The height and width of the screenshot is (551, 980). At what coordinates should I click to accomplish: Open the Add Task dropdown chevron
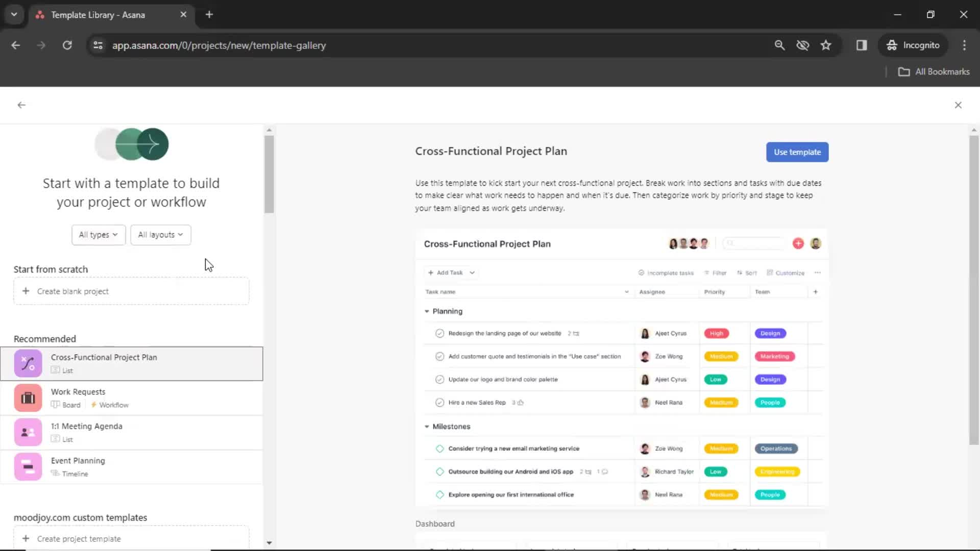[x=472, y=272]
